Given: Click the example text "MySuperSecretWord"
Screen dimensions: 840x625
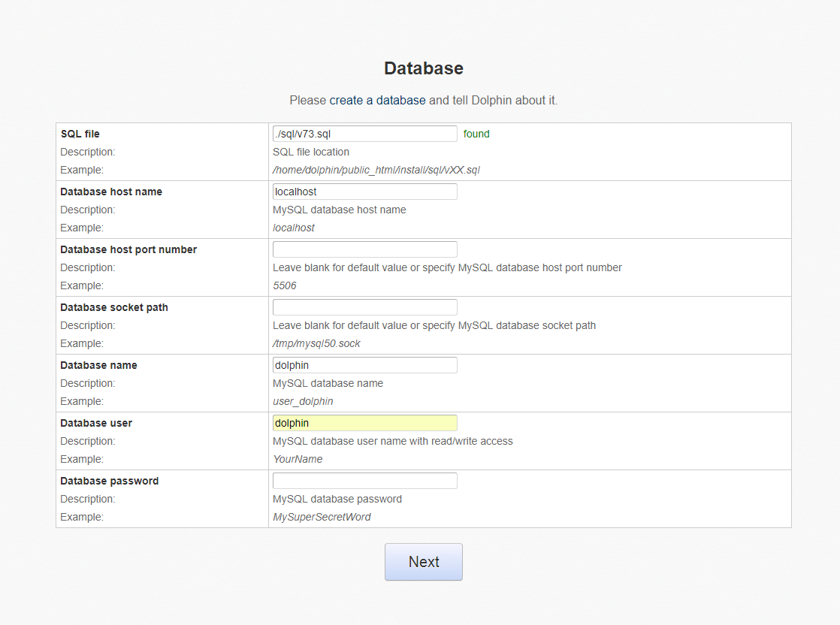Looking at the screenshot, I should point(322,517).
